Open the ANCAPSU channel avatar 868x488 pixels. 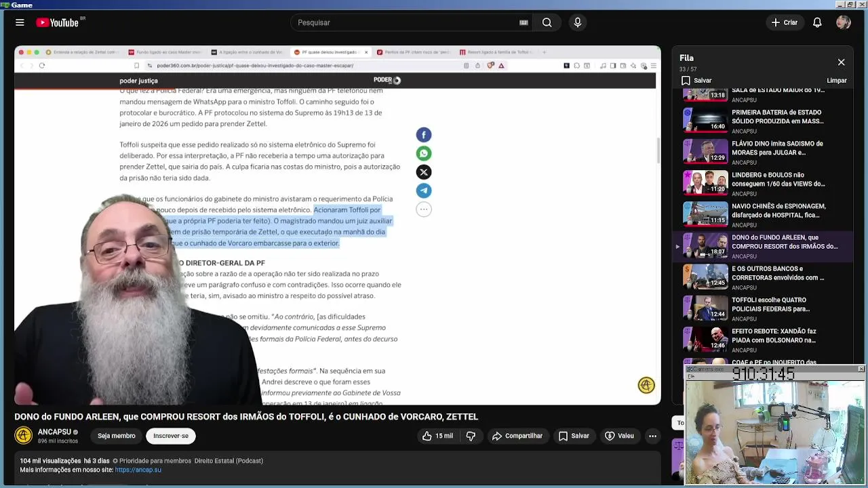point(23,436)
